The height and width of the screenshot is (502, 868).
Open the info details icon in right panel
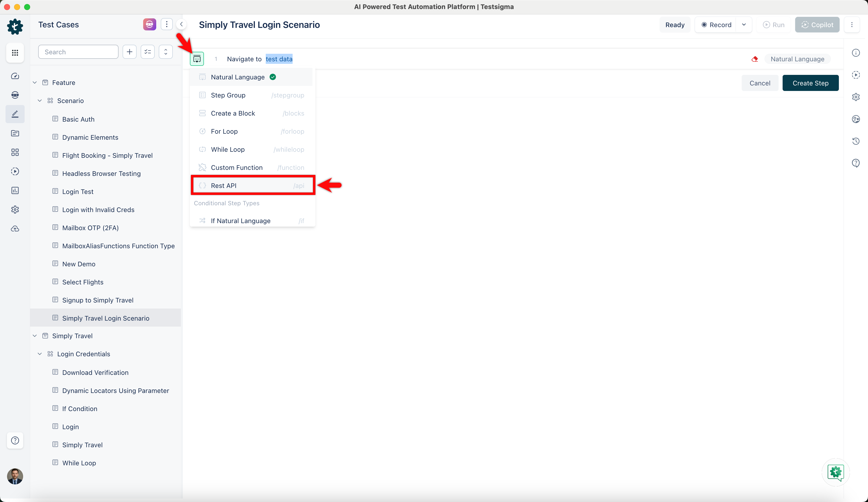click(x=856, y=53)
